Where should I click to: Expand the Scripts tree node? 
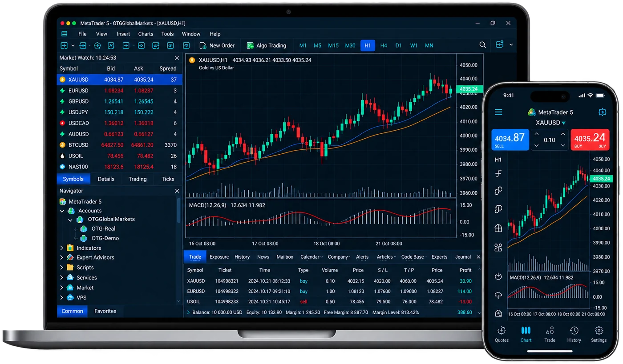pos(62,268)
